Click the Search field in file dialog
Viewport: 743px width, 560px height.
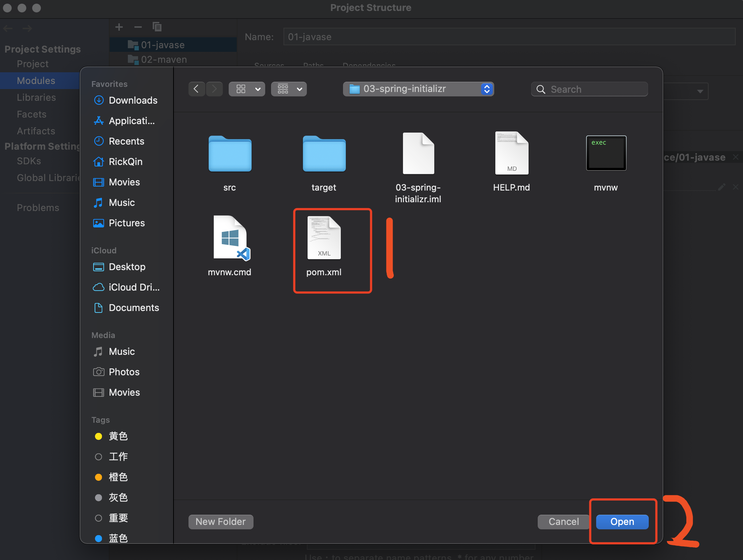point(590,89)
